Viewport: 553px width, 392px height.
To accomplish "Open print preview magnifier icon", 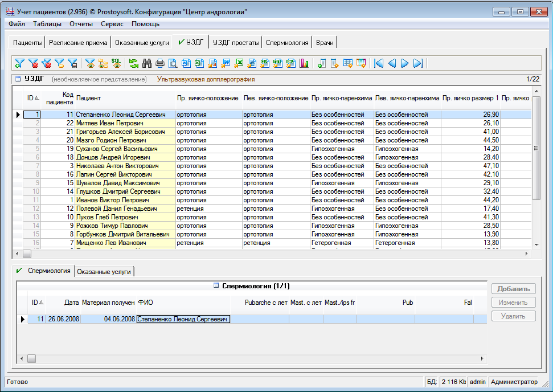I will click(173, 63).
